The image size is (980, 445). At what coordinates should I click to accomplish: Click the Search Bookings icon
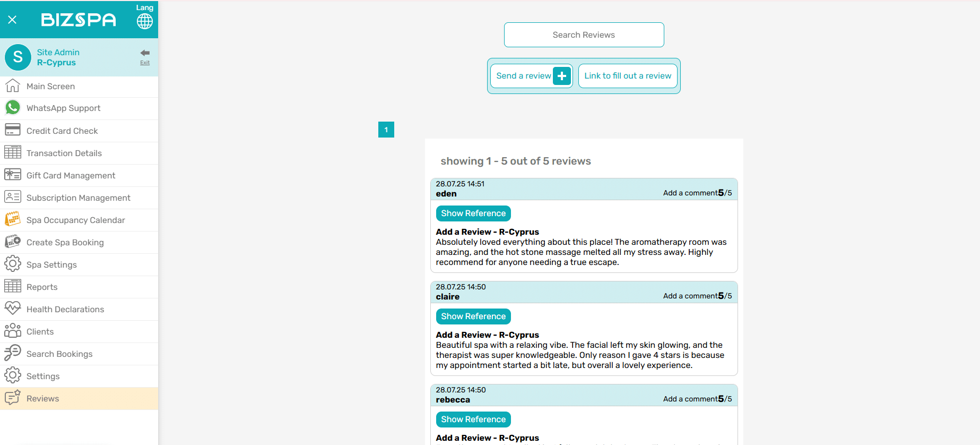pos(13,353)
